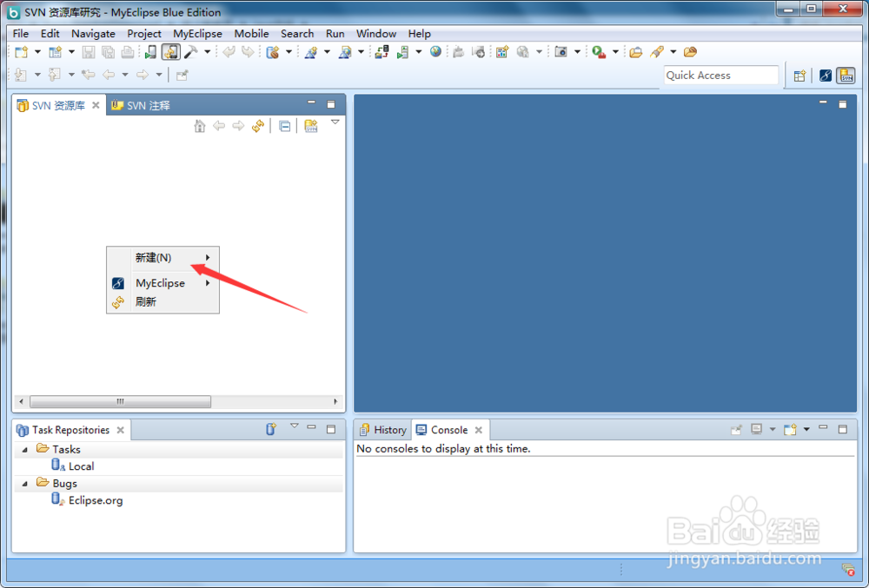The image size is (869, 588).
Task: Click the New wizard toolbar icon
Action: click(21, 52)
